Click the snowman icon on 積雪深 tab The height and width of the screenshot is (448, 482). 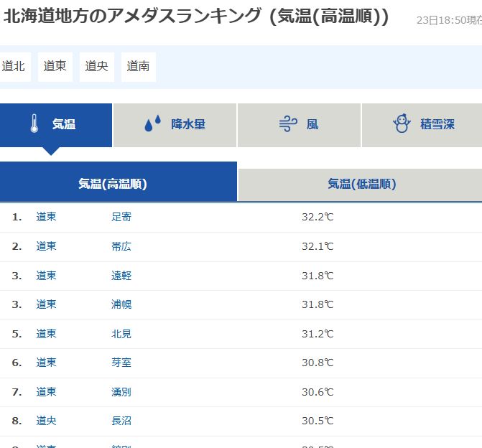pos(402,123)
